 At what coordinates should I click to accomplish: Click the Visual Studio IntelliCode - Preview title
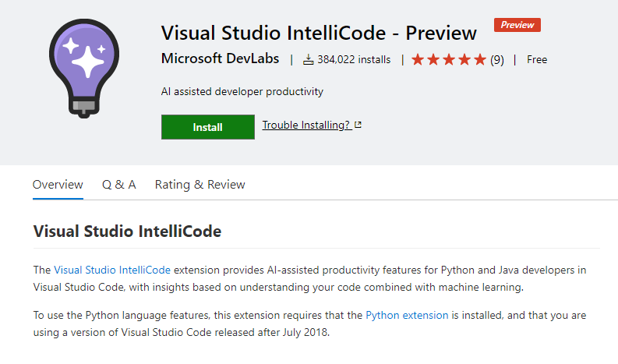click(319, 33)
